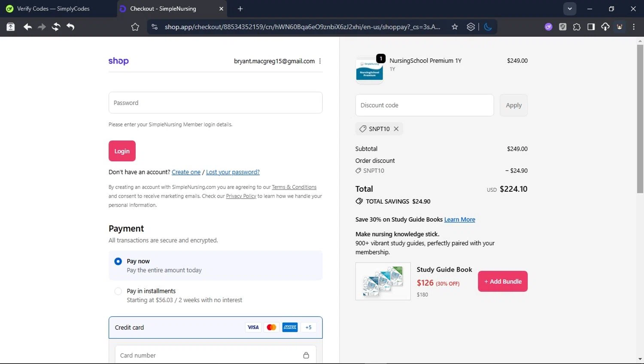Open the browser extensions puzzle icon

[577, 27]
